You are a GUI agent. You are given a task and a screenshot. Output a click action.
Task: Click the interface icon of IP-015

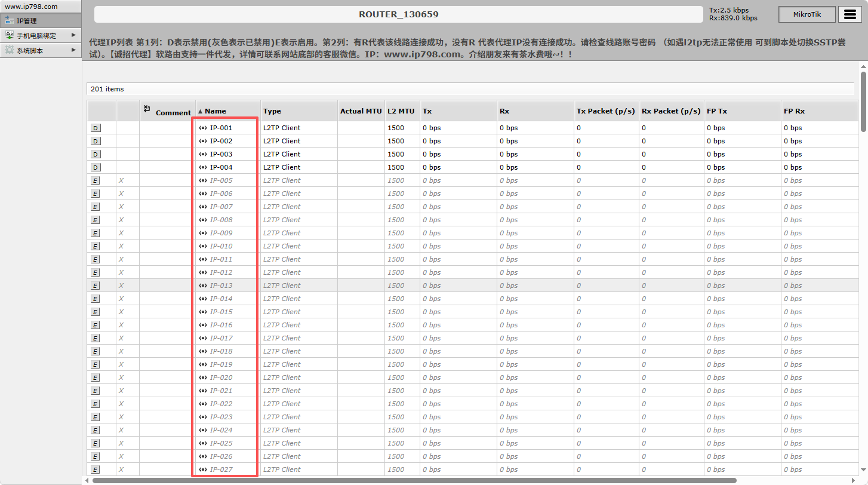click(203, 312)
